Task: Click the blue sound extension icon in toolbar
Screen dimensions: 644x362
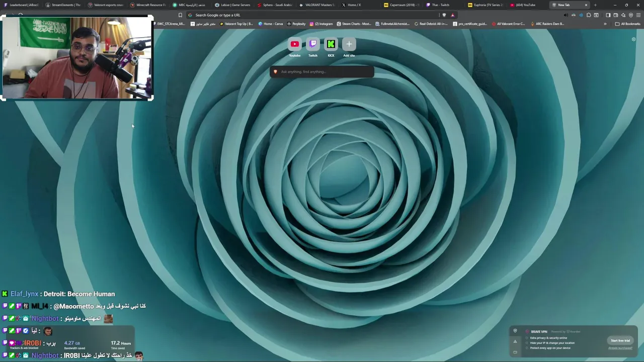Action: tap(581, 15)
